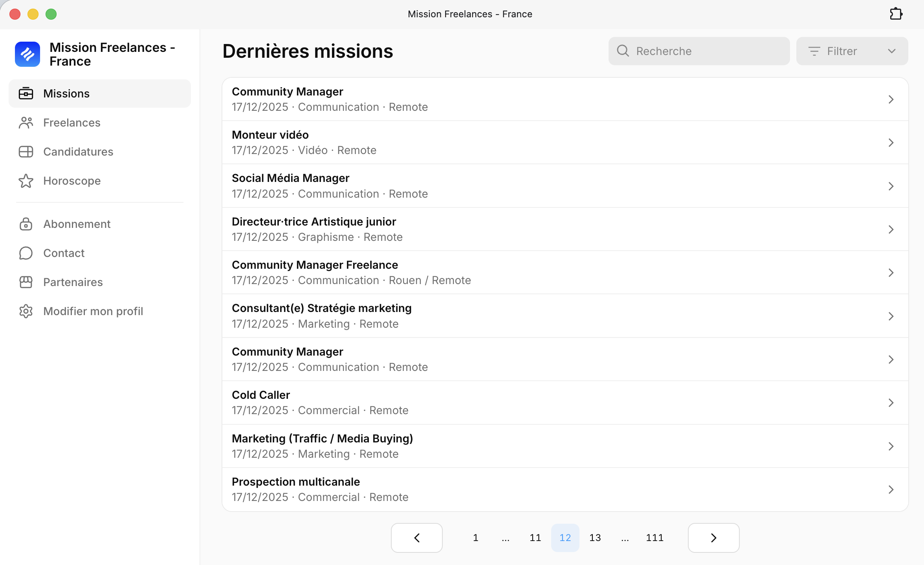Select Modifier mon profil in sidebar
This screenshot has width=924, height=565.
pyautogui.click(x=93, y=311)
